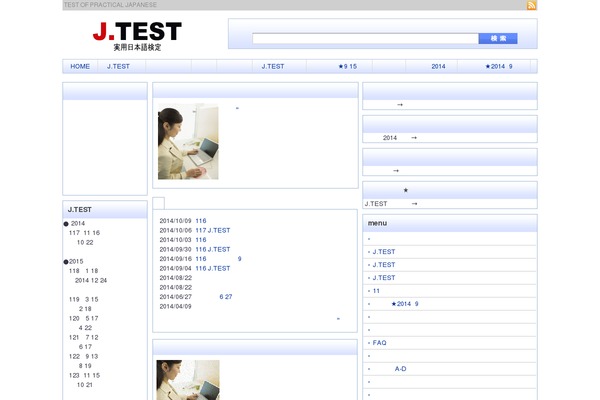600x400 pixels.
Task: Open the 2014 navigation bar item
Action: [x=438, y=66]
